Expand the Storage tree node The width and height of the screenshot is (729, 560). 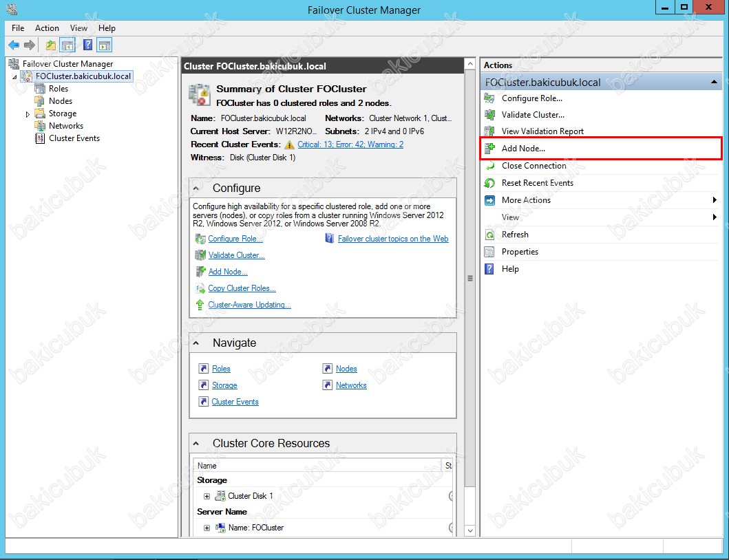(x=28, y=114)
